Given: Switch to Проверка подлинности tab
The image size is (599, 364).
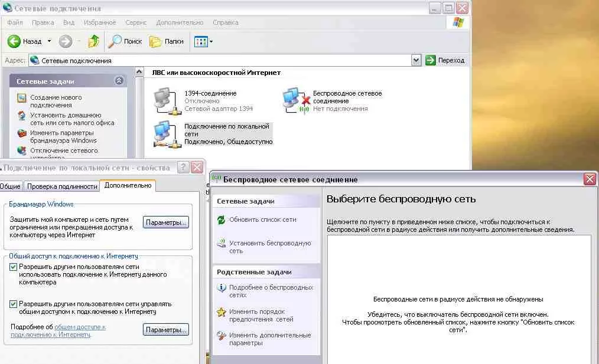Looking at the screenshot, I should pos(62,186).
